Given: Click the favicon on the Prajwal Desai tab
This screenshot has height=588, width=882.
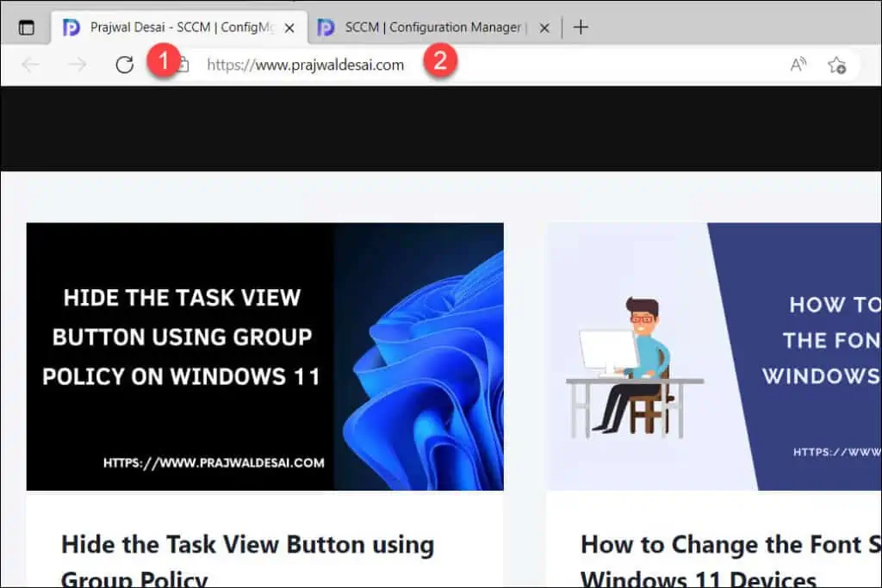Looking at the screenshot, I should 71,28.
